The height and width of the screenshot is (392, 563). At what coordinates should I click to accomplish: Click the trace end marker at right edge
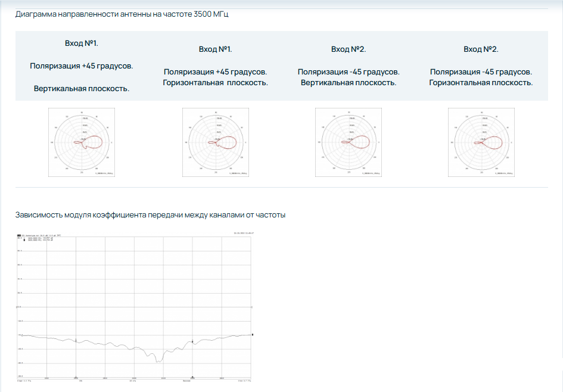click(x=253, y=335)
